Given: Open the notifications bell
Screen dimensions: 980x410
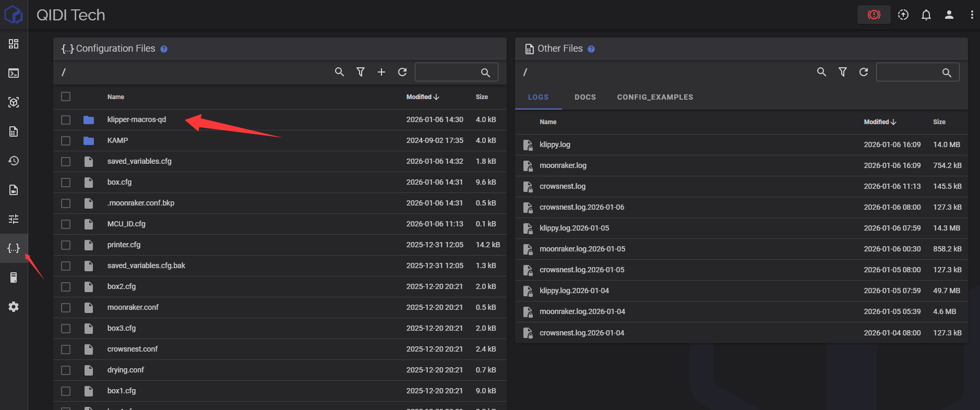Looking at the screenshot, I should (x=926, y=15).
